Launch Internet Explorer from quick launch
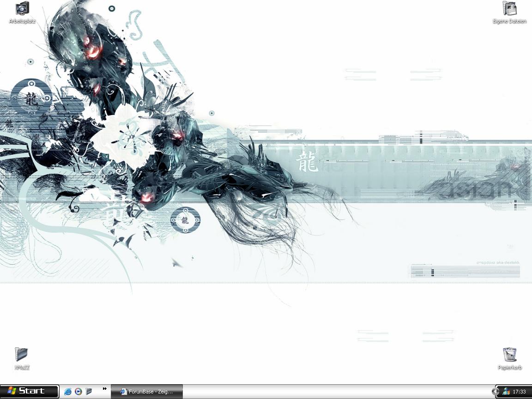The image size is (532, 399). 67,392
